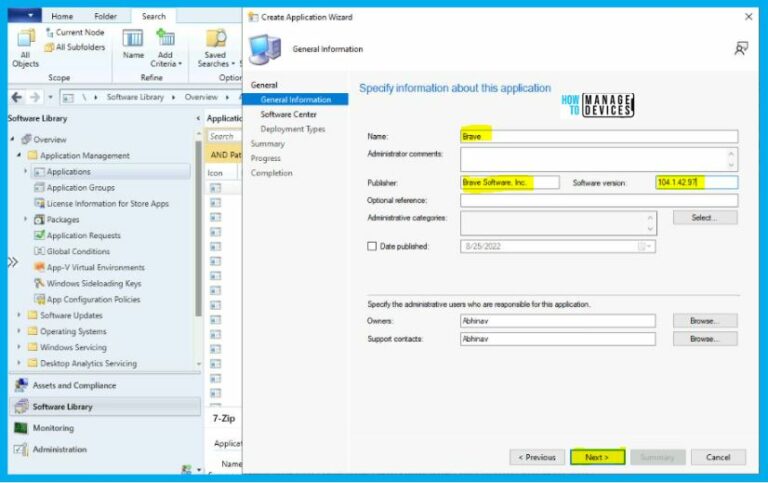Open License Information for Store Apps
Viewport: 768px width, 483px height.
pos(107,203)
